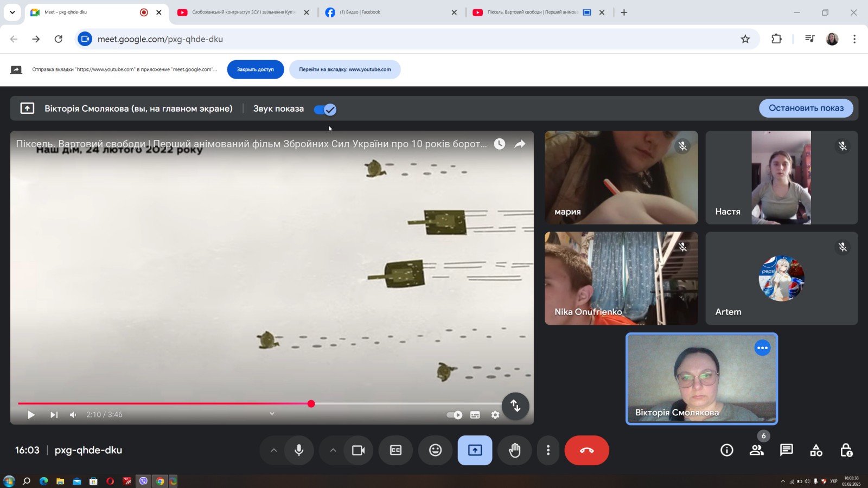Click the address bar URL
Viewport: 868px width, 488px height.
tap(160, 39)
